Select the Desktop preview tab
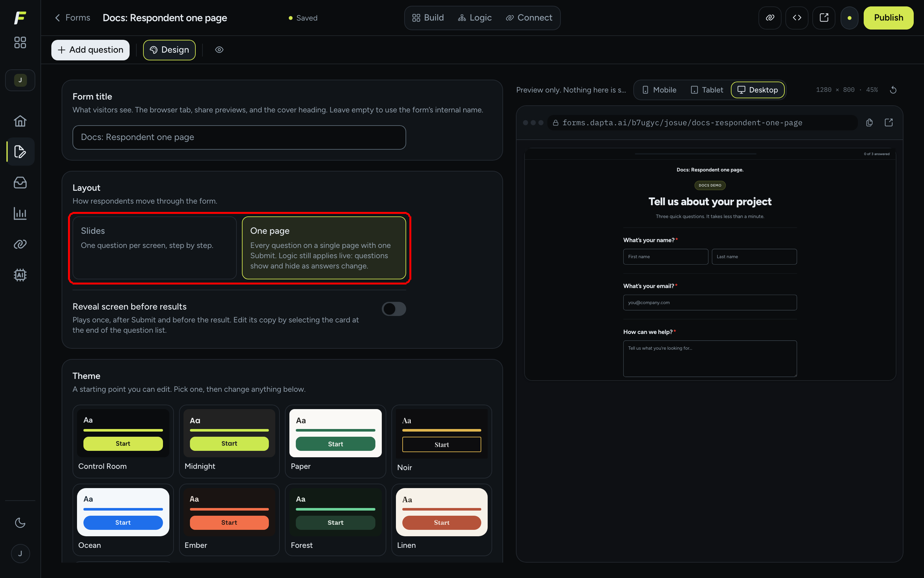Image resolution: width=924 pixels, height=578 pixels. (757, 90)
